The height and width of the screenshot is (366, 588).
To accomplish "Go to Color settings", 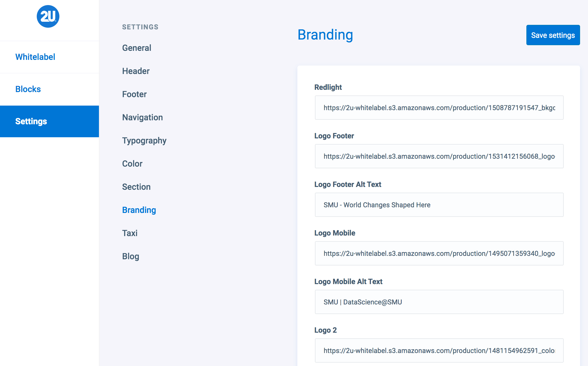I will 132,164.
